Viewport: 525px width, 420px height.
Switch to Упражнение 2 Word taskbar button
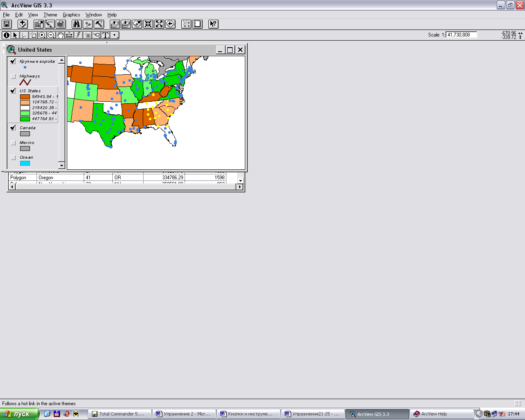[x=184, y=414]
